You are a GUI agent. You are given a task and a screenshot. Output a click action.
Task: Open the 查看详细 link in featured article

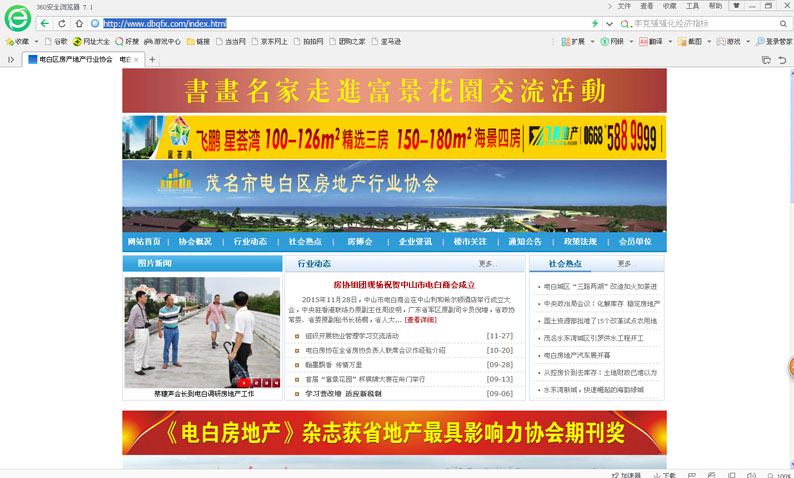[x=421, y=320]
